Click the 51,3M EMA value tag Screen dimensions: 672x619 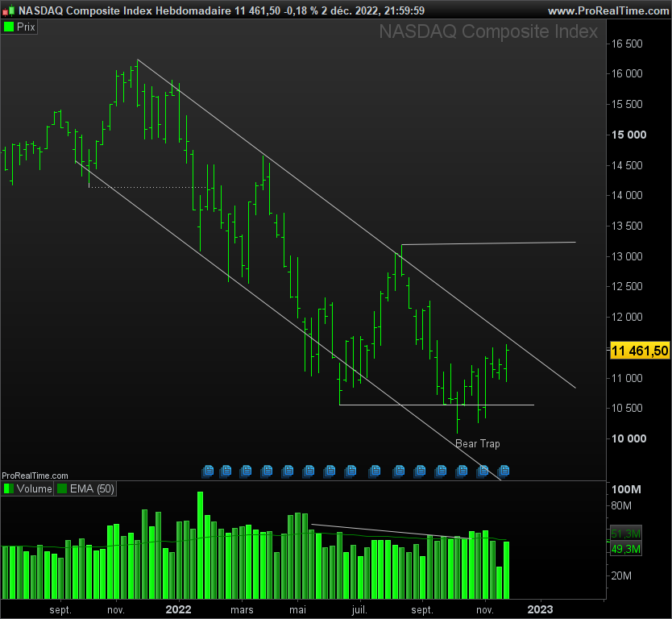click(626, 534)
